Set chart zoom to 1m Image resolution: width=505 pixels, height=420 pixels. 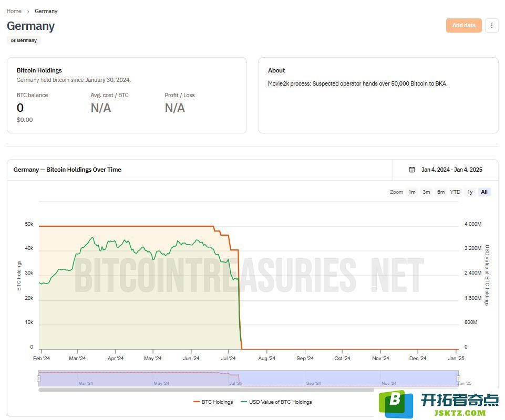tap(412, 192)
